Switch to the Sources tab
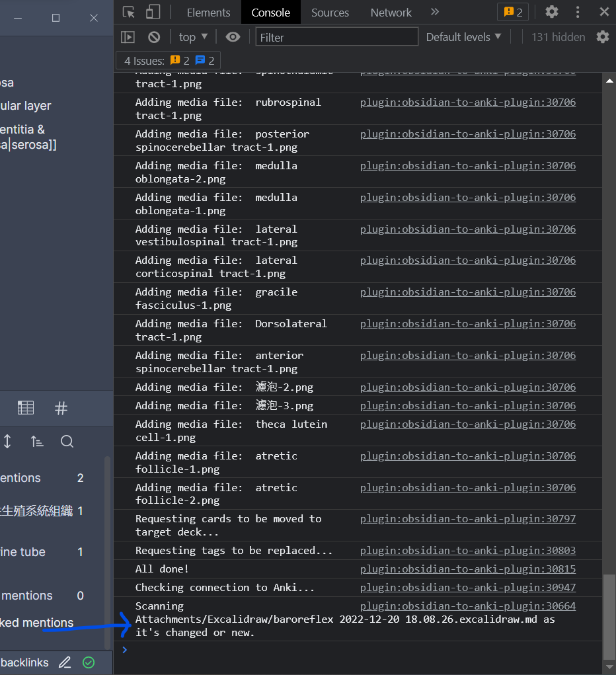Viewport: 616px width, 675px height. click(330, 12)
